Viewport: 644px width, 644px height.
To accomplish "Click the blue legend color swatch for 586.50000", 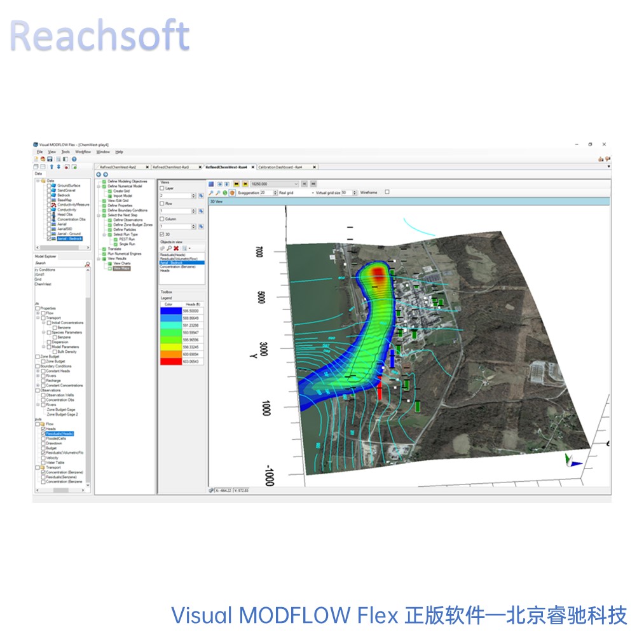I will coord(171,311).
